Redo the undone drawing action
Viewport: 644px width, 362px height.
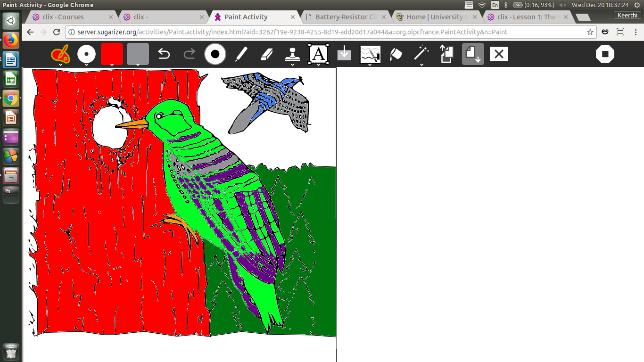(x=190, y=54)
